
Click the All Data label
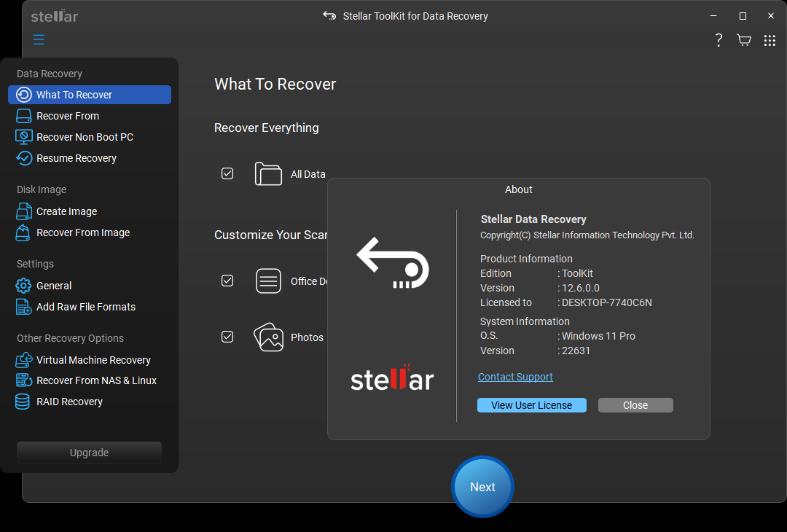(x=308, y=174)
